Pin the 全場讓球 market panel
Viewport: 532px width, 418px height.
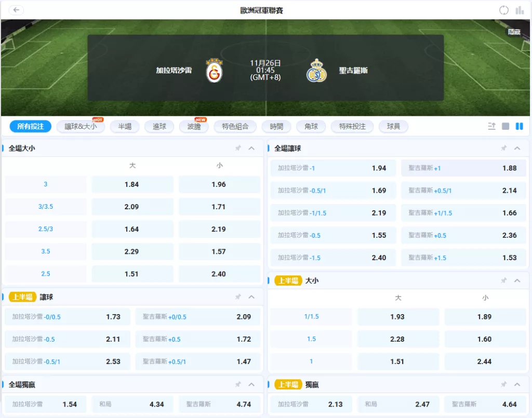(x=503, y=148)
